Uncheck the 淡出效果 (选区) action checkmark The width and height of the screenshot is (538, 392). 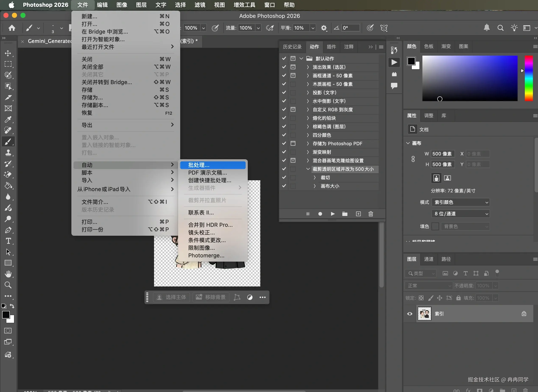point(284,67)
